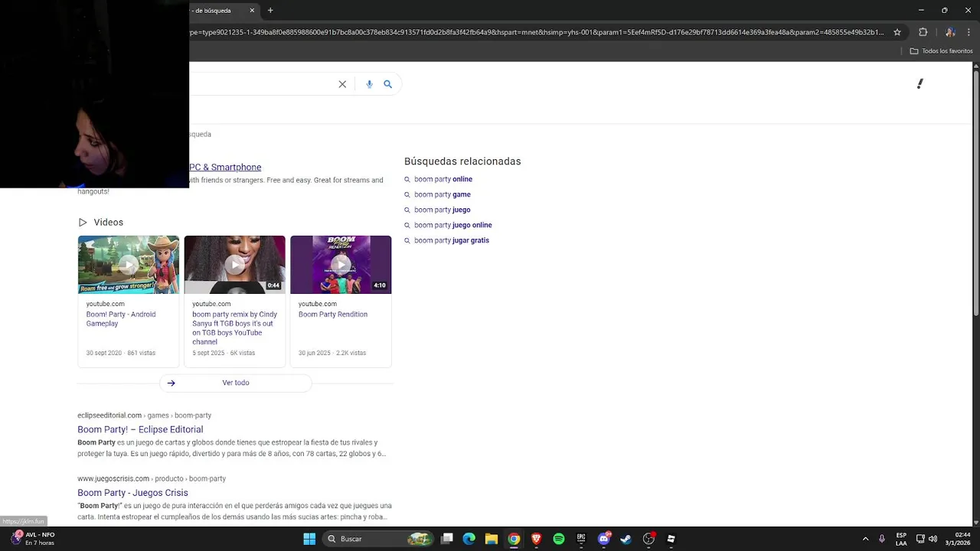The width and height of the screenshot is (980, 551).
Task: Switch to Google Chrome in the taskbar
Action: 514,539
